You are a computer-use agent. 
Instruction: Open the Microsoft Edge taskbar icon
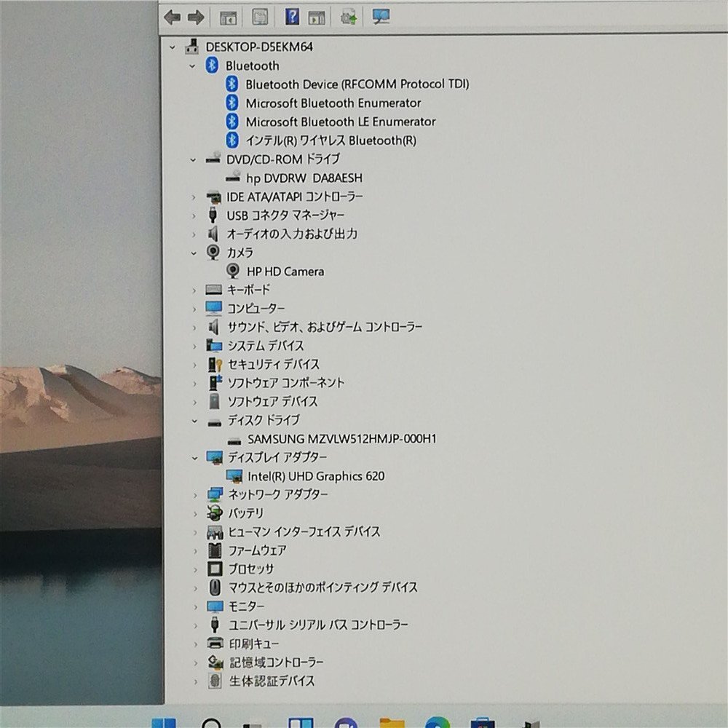pyautogui.click(x=438, y=724)
